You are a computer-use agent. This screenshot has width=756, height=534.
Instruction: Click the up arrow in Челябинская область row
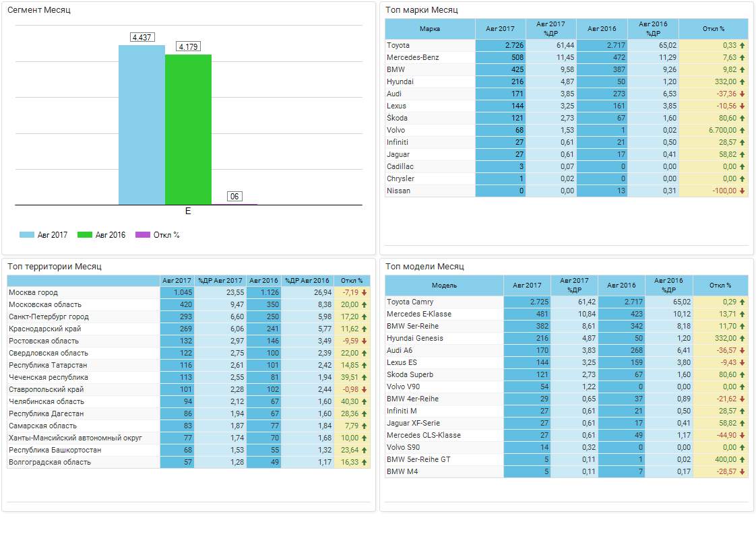[364, 401]
